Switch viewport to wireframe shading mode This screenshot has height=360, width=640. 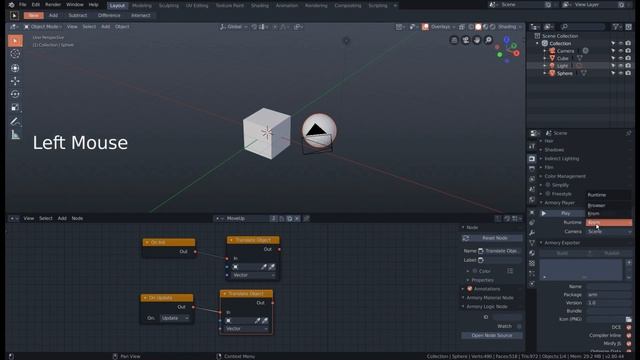(471, 27)
